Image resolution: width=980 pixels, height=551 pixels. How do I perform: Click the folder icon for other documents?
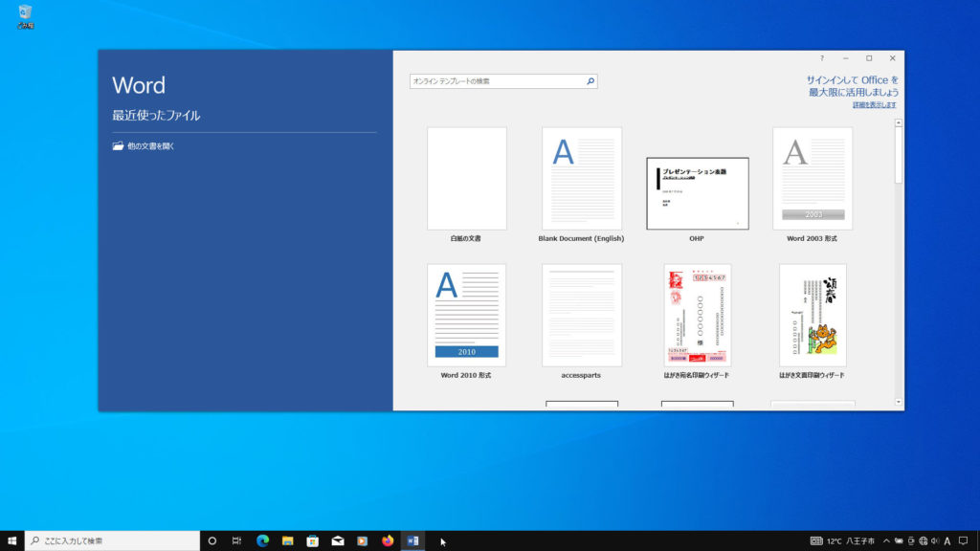click(118, 146)
